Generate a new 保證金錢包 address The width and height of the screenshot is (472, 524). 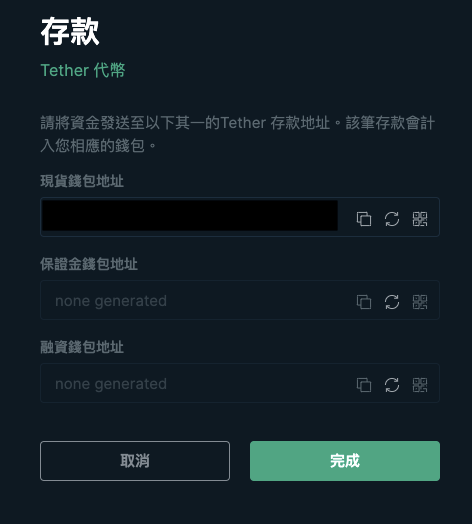coord(392,302)
